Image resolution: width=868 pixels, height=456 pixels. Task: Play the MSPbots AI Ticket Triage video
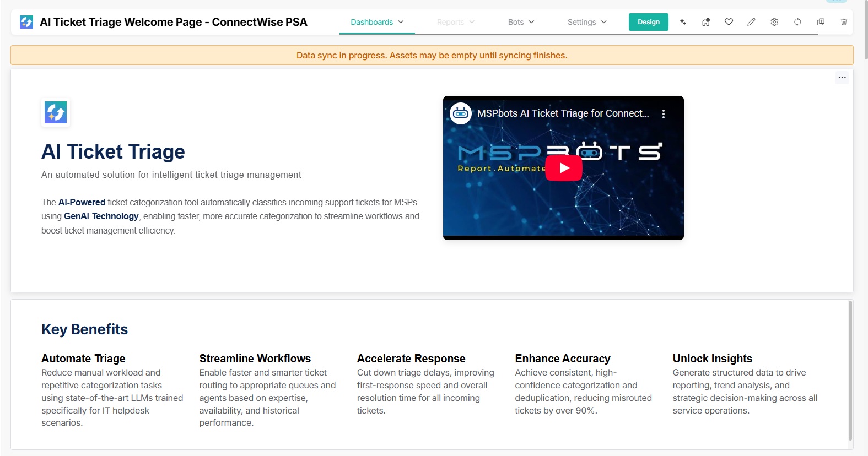pyautogui.click(x=563, y=168)
